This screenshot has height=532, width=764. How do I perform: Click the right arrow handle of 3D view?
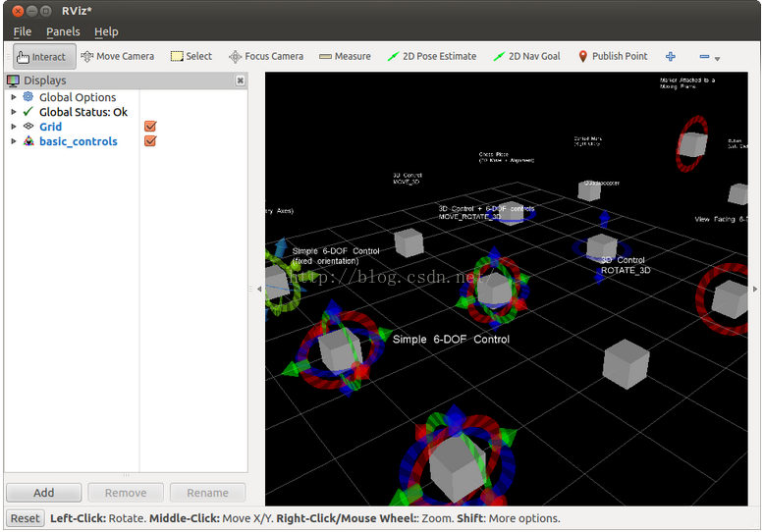coord(755,289)
